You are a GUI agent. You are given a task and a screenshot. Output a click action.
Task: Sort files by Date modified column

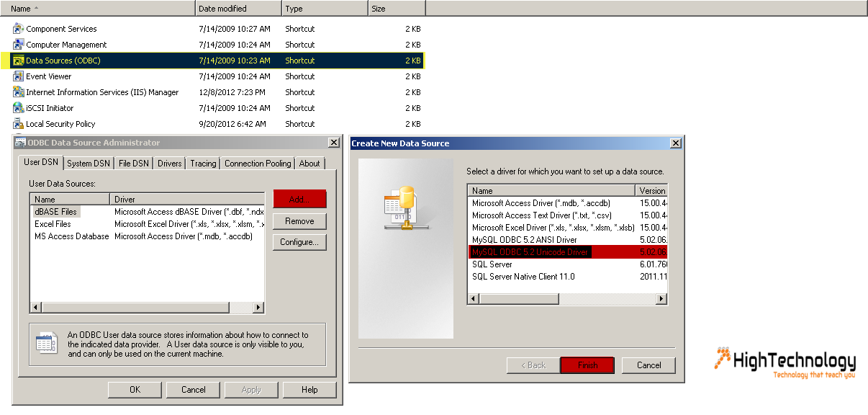click(x=238, y=9)
